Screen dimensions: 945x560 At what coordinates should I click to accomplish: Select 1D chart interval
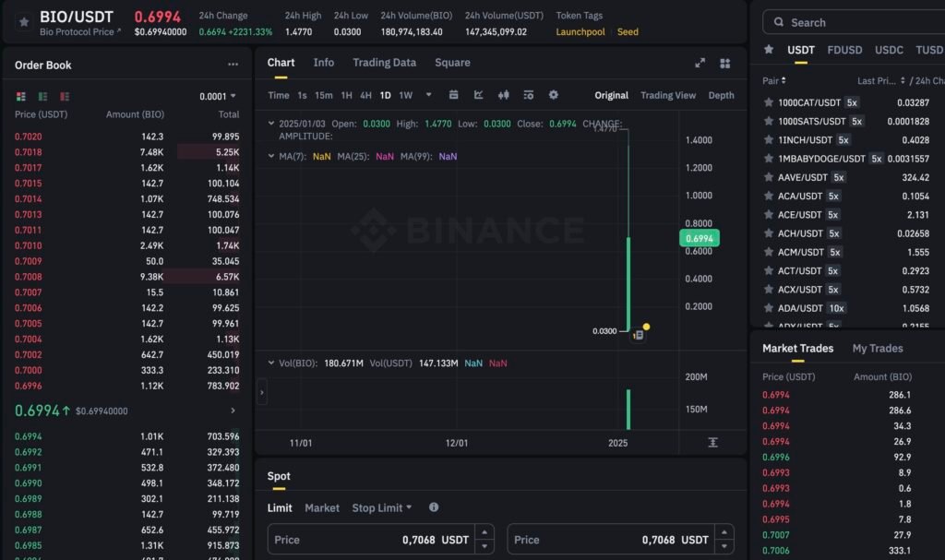click(x=385, y=95)
